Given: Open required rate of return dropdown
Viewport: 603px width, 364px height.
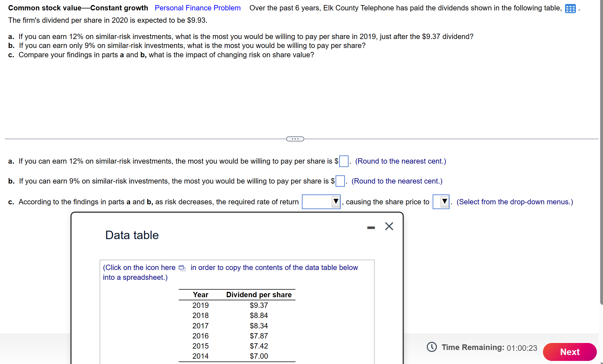Looking at the screenshot, I should 321,202.
